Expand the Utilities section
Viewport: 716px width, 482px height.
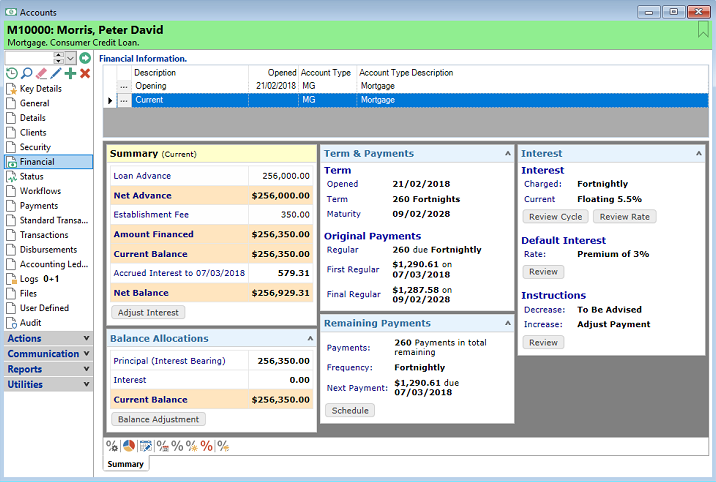pyautogui.click(x=48, y=384)
